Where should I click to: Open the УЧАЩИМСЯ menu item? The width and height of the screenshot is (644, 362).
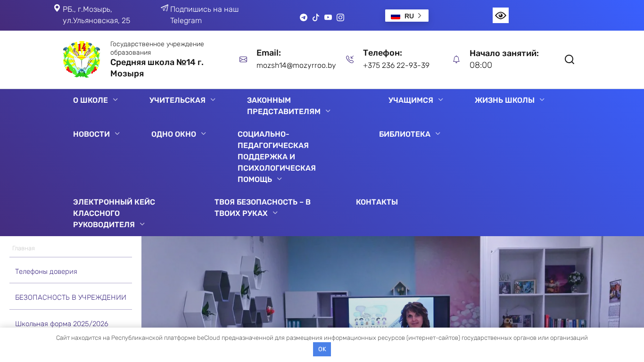coord(411,100)
